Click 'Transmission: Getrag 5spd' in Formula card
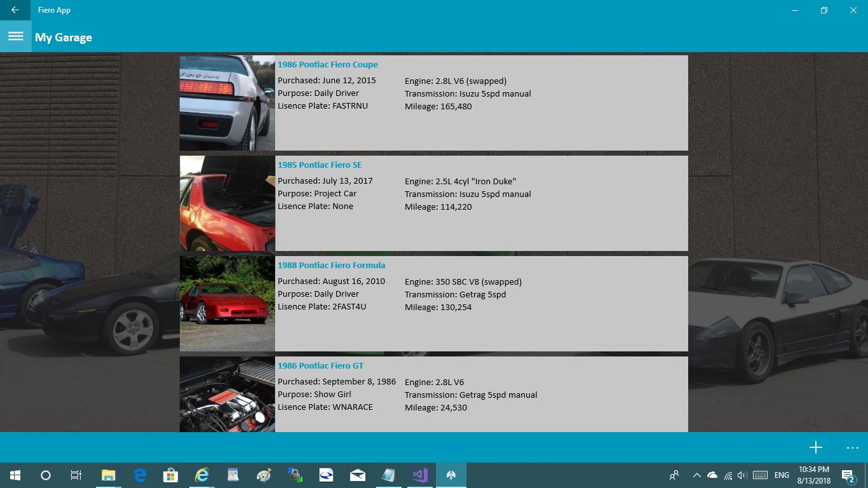 pyautogui.click(x=456, y=294)
